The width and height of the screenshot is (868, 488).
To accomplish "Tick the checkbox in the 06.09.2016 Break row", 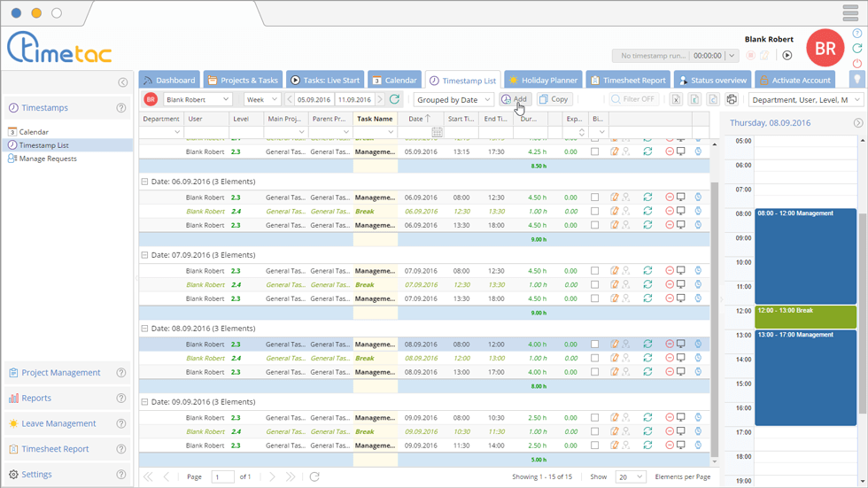I will [595, 212].
